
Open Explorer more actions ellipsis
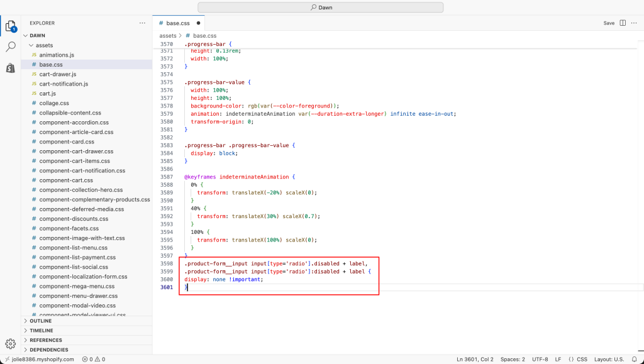click(x=142, y=23)
